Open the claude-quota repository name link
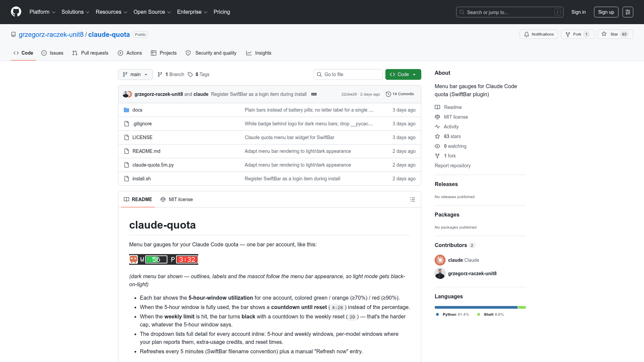The height and width of the screenshot is (362, 644). [109, 35]
